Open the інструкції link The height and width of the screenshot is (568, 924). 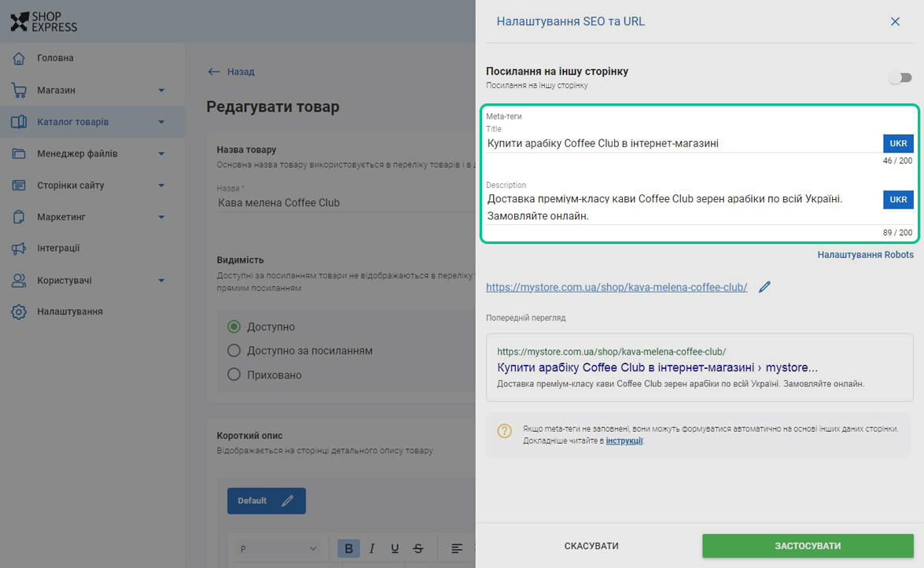pos(624,441)
